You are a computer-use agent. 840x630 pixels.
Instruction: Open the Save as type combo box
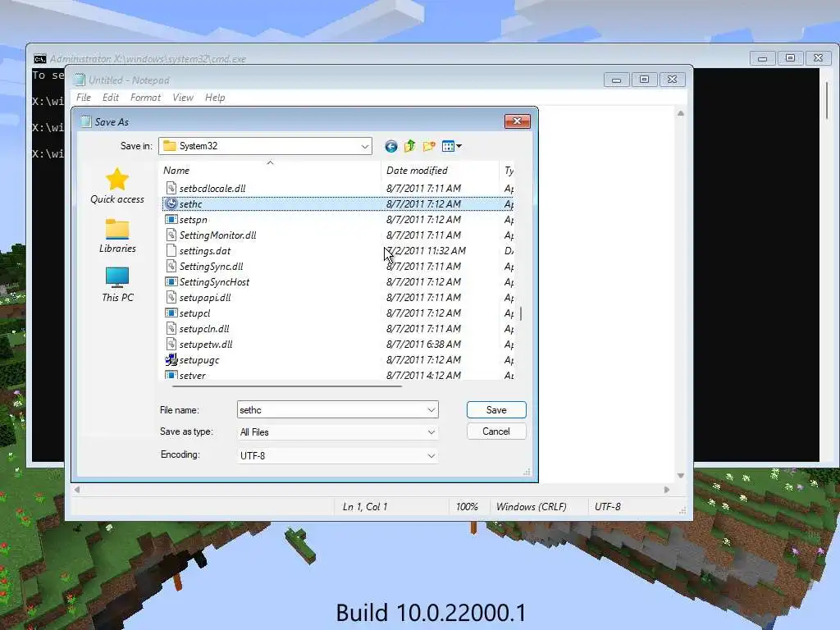click(337, 431)
